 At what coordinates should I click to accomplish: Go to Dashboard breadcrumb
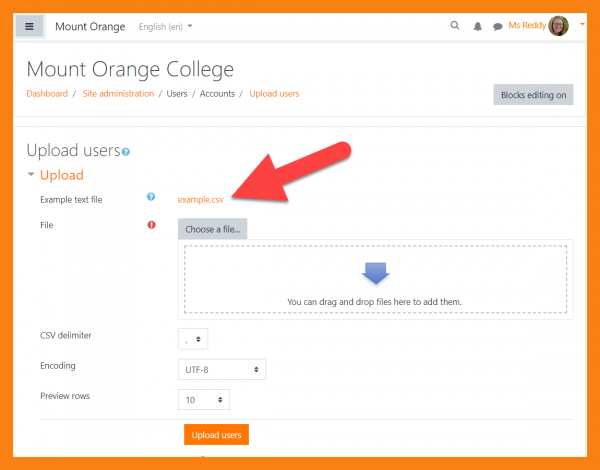[x=47, y=94]
